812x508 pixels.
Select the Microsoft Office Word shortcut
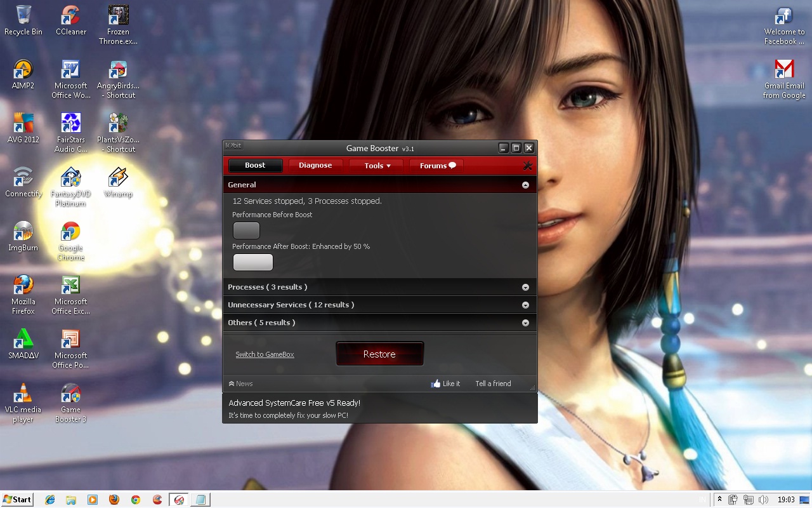[x=71, y=79]
